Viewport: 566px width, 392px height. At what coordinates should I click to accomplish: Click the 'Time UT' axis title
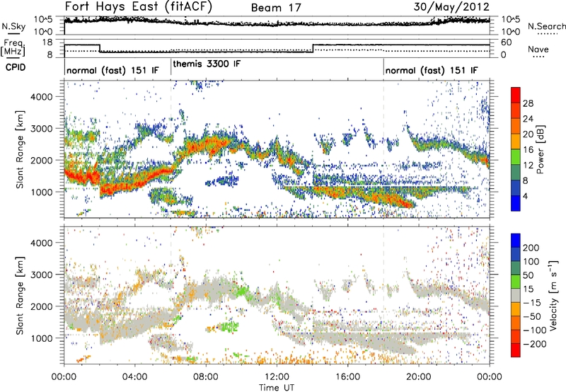point(277,388)
